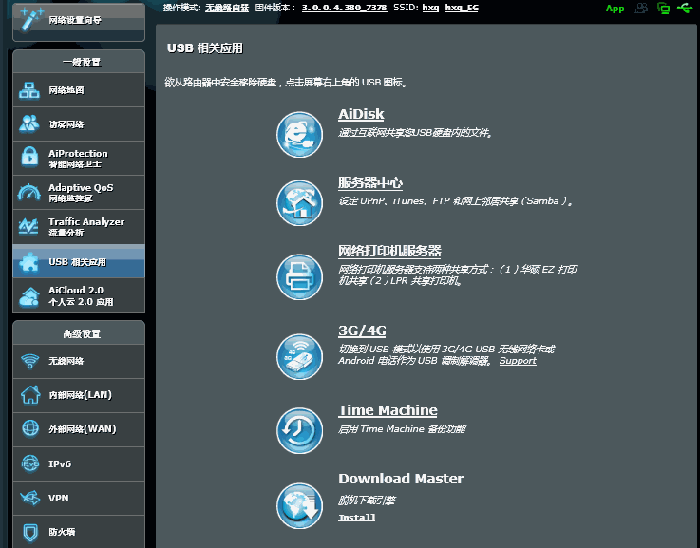
Task: Open 防火墙 firewall settings
Action: tap(79, 532)
